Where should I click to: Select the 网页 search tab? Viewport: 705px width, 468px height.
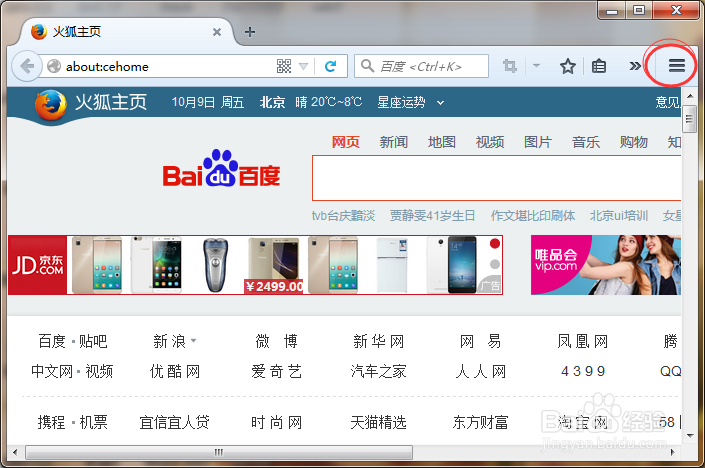coord(345,142)
